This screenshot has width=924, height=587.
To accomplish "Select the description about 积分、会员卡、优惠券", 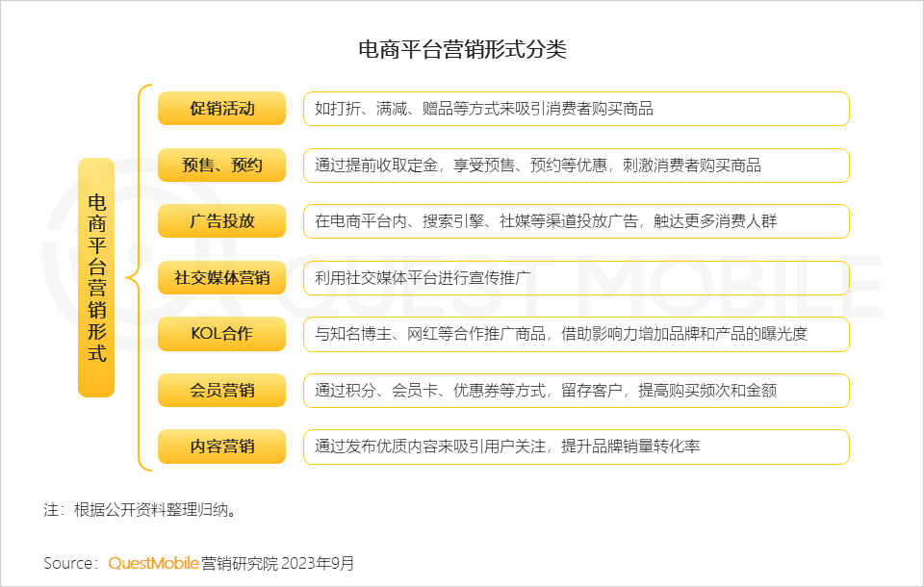I will coord(576,391).
